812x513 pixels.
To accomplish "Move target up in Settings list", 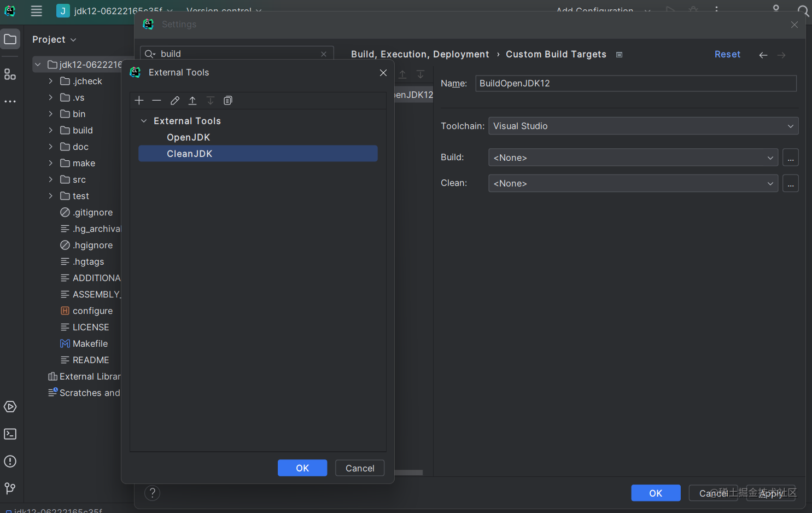I will coord(402,74).
